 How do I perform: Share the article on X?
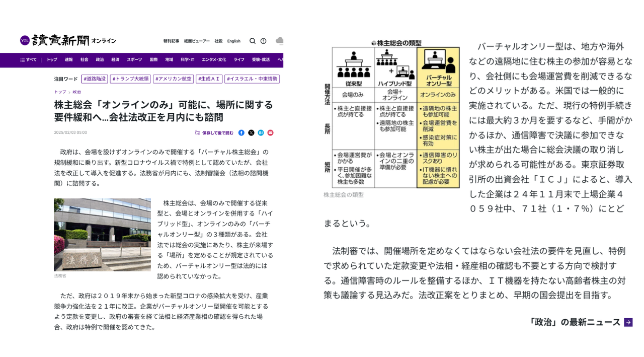pos(251,133)
